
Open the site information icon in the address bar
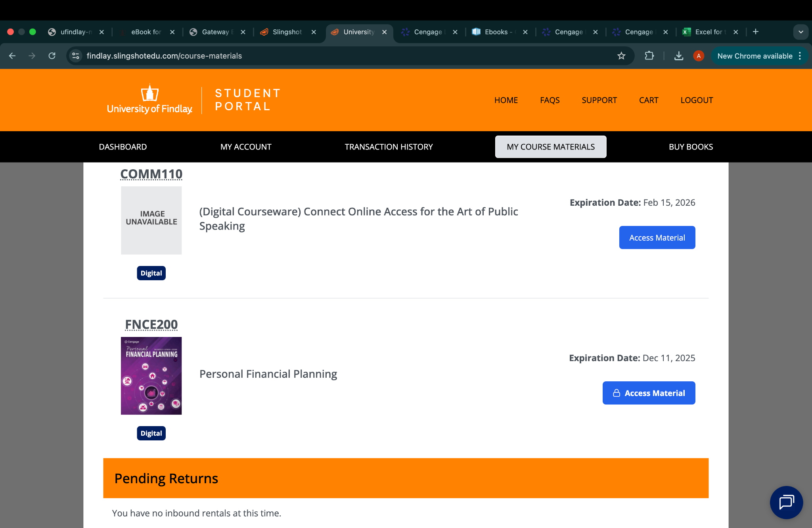(x=76, y=56)
